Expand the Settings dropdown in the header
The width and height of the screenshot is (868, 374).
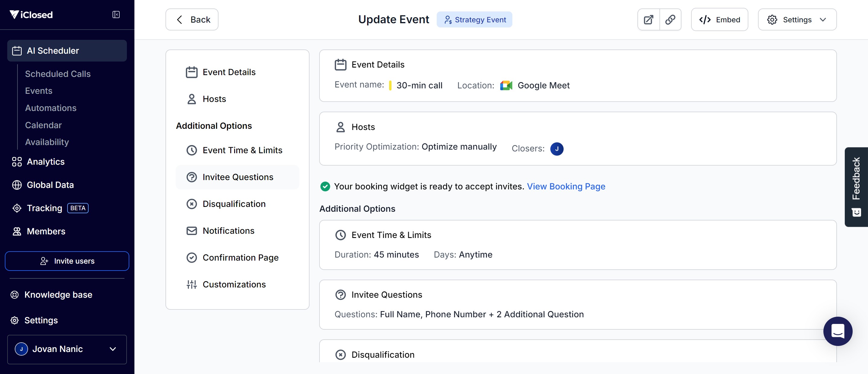point(797,20)
